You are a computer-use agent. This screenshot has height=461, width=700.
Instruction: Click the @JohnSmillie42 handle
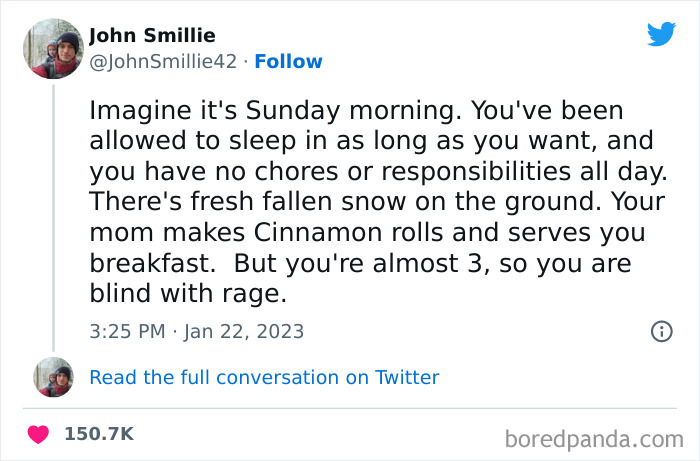coord(164,62)
